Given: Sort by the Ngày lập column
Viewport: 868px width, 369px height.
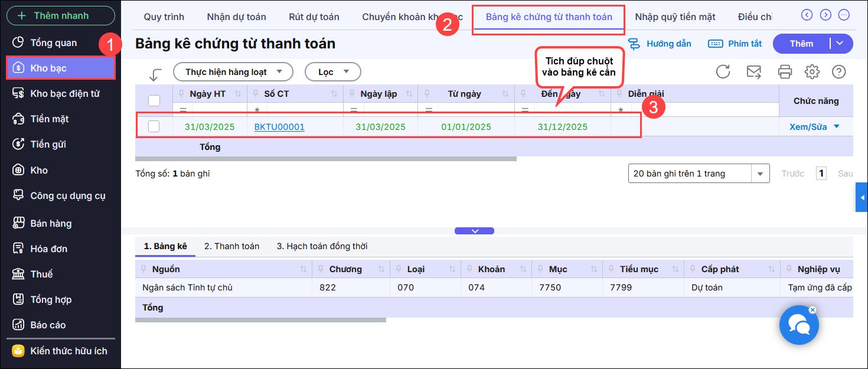Looking at the screenshot, I should pyautogui.click(x=409, y=94).
